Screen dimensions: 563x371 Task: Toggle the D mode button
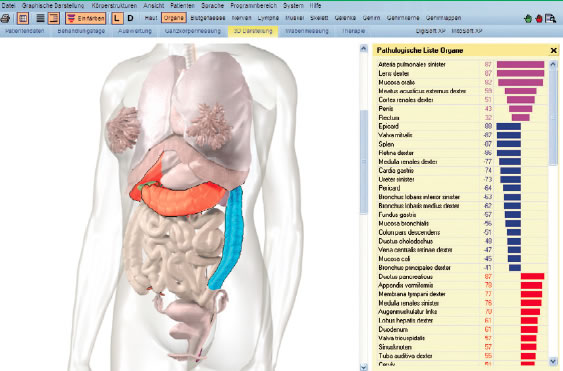[130, 18]
